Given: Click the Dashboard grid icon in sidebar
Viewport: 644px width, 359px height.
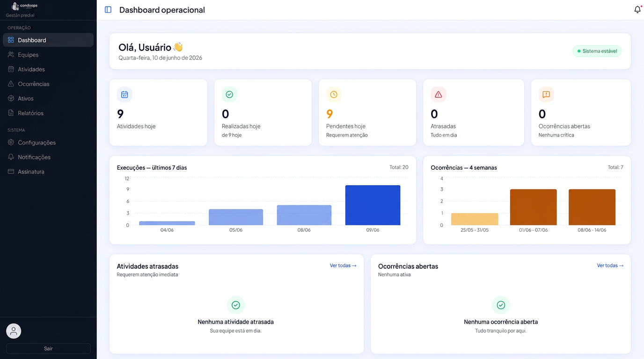Looking at the screenshot, I should coord(11,40).
